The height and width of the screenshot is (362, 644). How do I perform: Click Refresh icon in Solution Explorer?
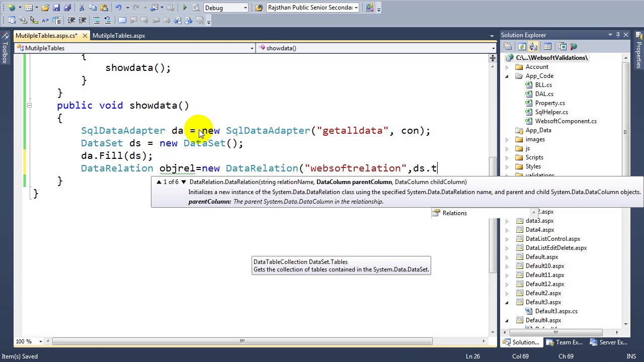click(522, 46)
